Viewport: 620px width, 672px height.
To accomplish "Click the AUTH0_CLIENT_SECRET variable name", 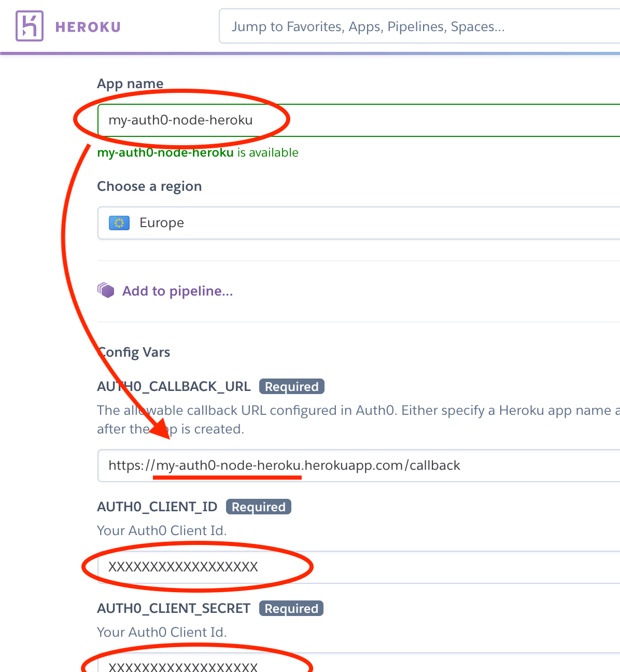I will tap(174, 609).
